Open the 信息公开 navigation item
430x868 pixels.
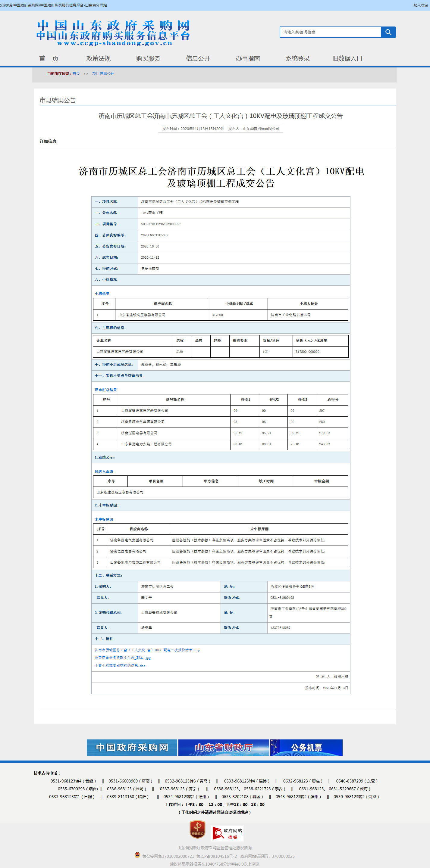(x=198, y=58)
